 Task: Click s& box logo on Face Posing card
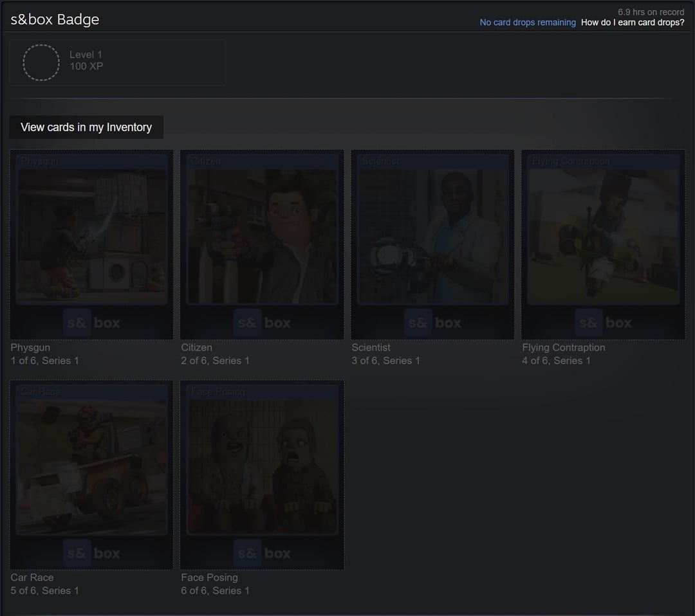click(x=262, y=553)
